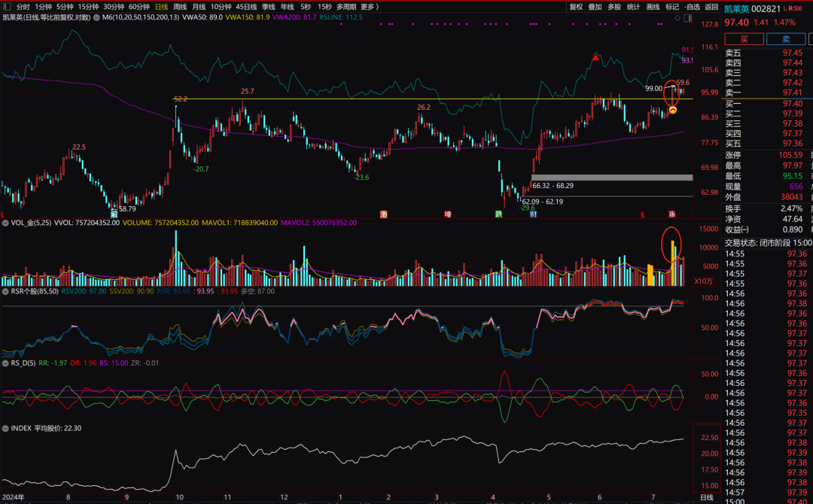Open the 日线 period selector at bottom right

[706, 497]
